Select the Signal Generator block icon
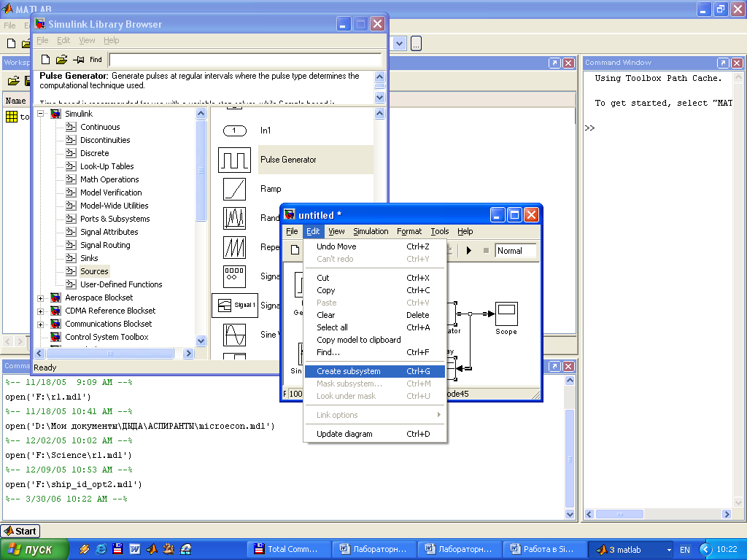 click(x=234, y=276)
